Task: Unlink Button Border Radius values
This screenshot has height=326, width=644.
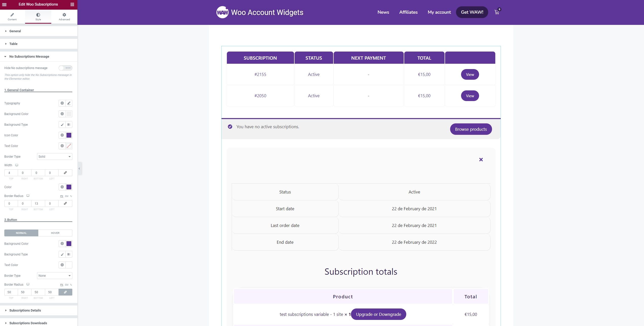Action: click(x=65, y=292)
